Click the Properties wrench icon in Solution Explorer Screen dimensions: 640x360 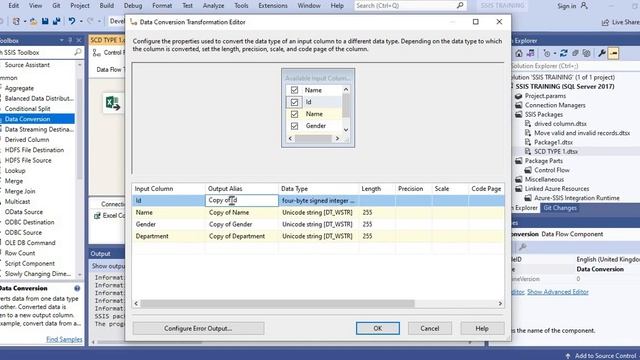[x=602, y=53]
